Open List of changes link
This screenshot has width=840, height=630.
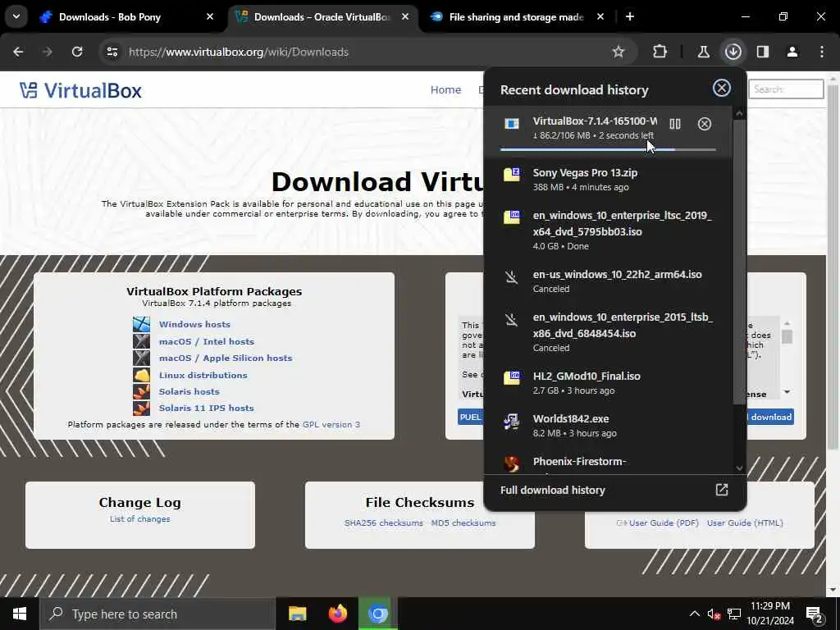coord(139,518)
